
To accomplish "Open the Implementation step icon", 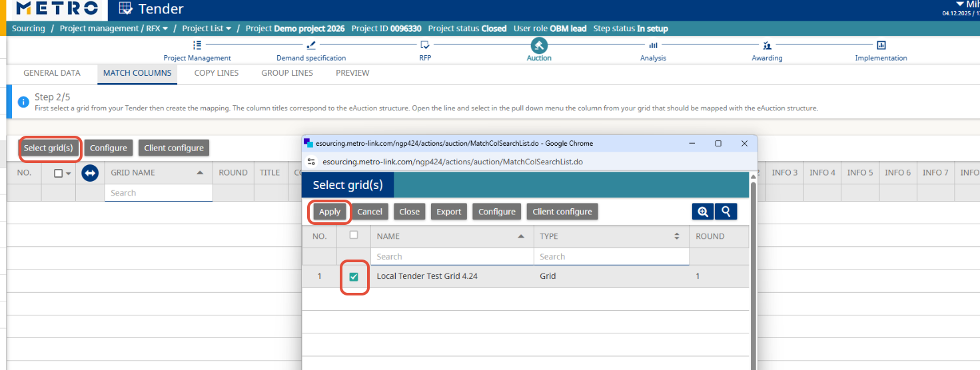I will pos(881,45).
